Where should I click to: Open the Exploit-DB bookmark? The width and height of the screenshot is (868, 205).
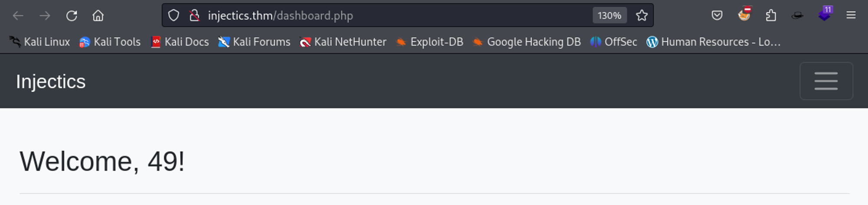pyautogui.click(x=429, y=42)
